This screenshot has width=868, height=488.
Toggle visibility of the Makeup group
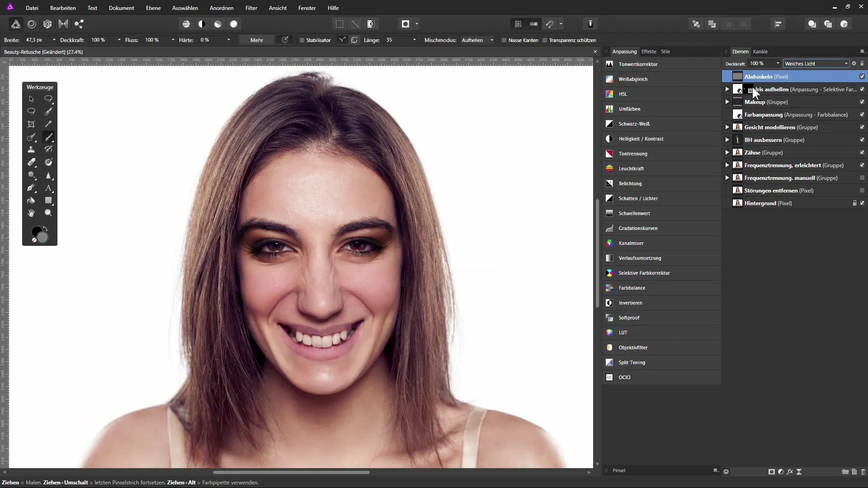862,102
